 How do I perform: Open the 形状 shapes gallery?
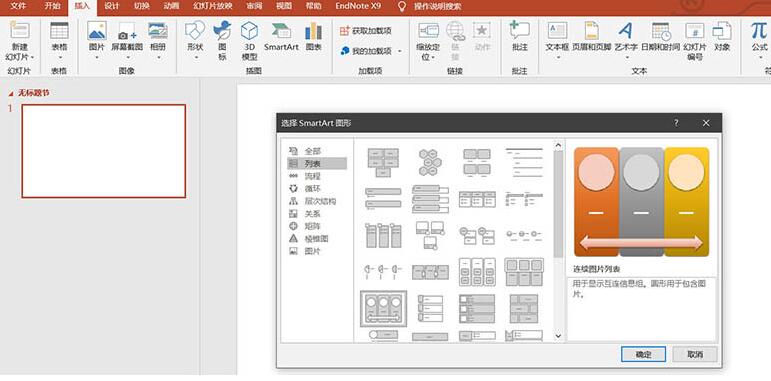[195, 30]
